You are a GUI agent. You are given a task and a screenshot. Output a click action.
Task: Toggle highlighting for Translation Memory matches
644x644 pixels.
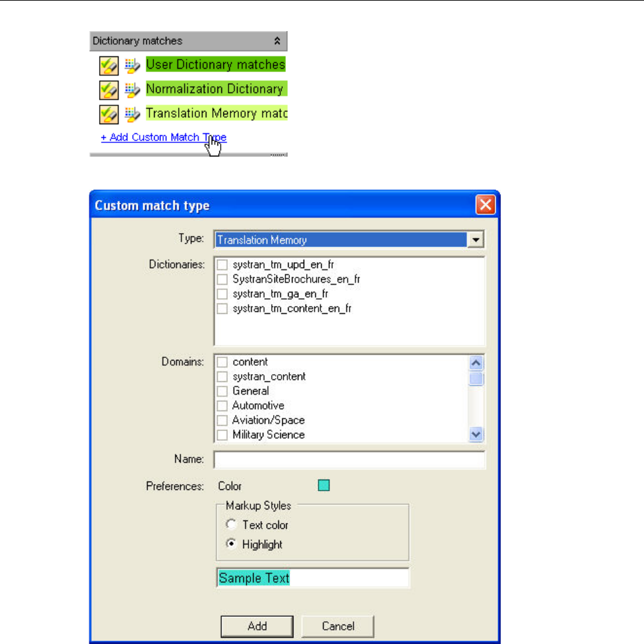click(109, 114)
